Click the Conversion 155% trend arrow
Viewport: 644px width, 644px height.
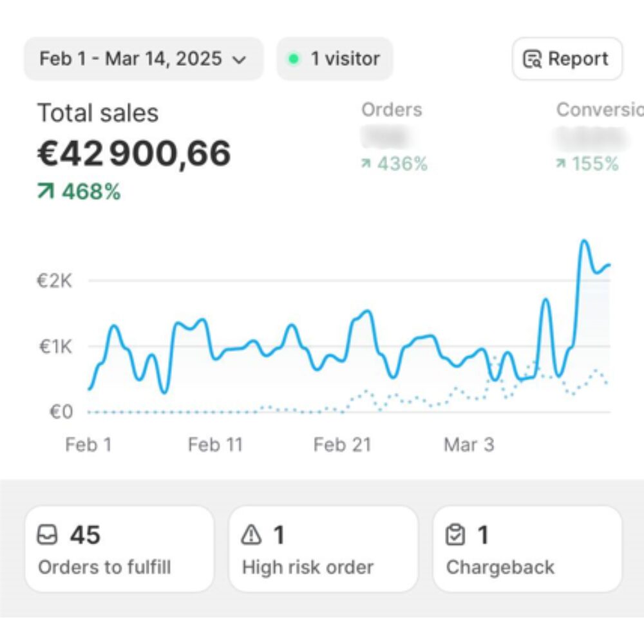coord(560,164)
